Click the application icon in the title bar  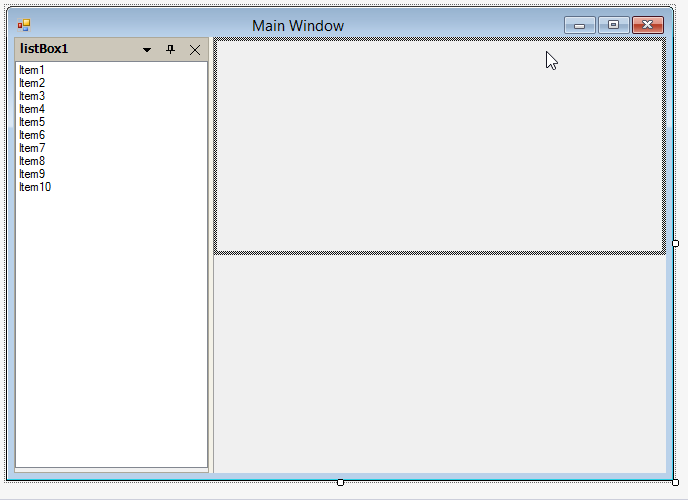(24, 26)
